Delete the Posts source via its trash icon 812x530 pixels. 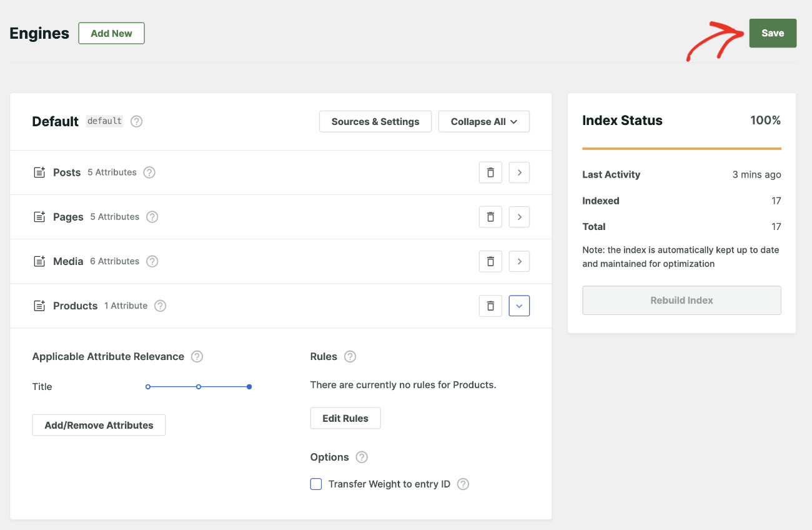coord(490,172)
